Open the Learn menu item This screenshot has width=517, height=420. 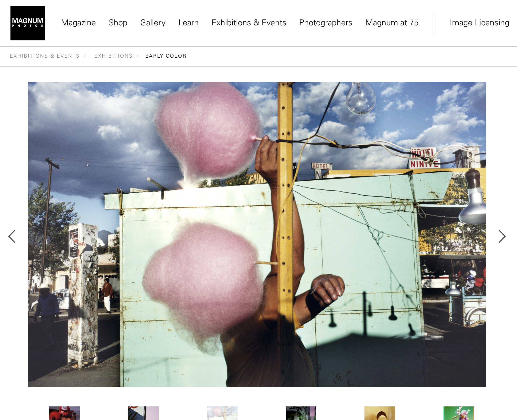click(188, 23)
